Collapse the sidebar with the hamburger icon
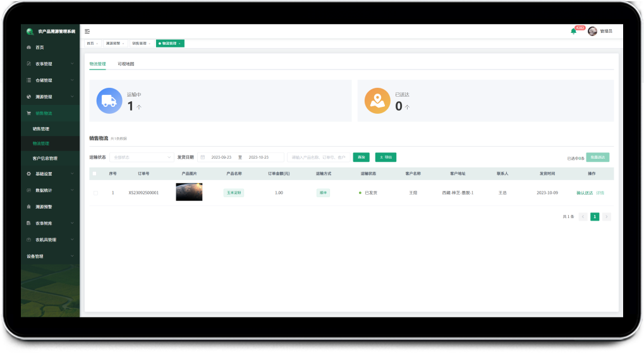 [87, 31]
